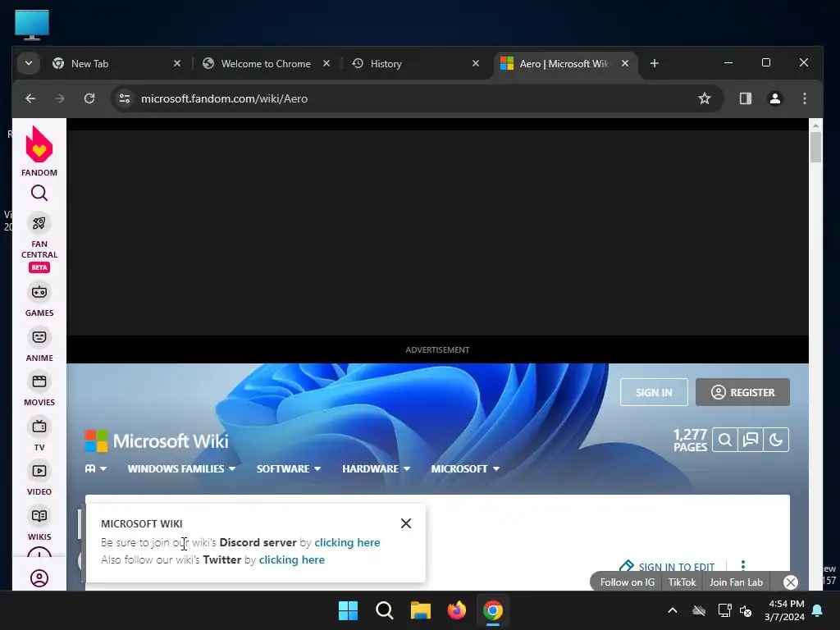Toggle dark theme with moon icon
Image resolution: width=840 pixels, height=630 pixels.
point(776,440)
